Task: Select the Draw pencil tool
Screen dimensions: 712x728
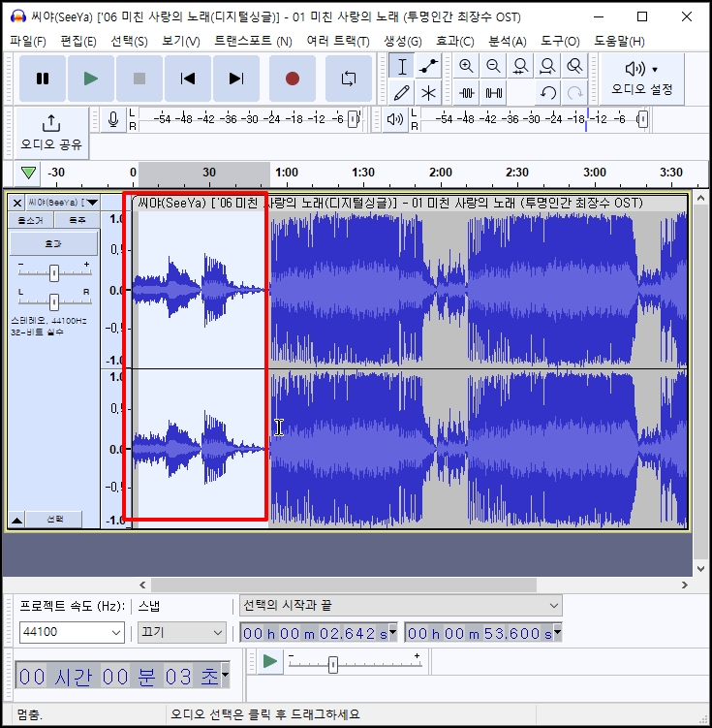Action: click(x=402, y=93)
